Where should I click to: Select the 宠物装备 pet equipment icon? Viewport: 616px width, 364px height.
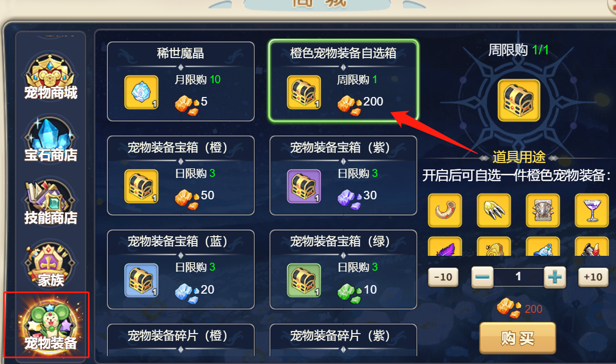pos(50,326)
